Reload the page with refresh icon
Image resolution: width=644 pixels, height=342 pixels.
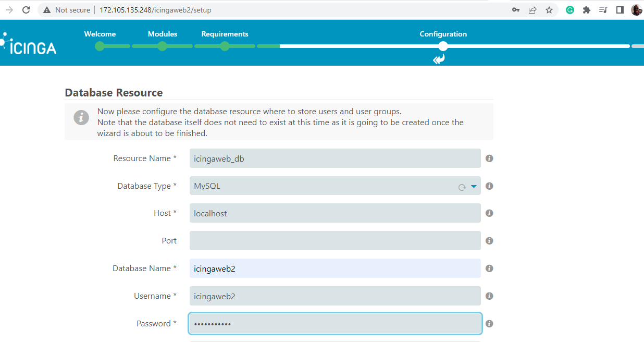click(26, 10)
